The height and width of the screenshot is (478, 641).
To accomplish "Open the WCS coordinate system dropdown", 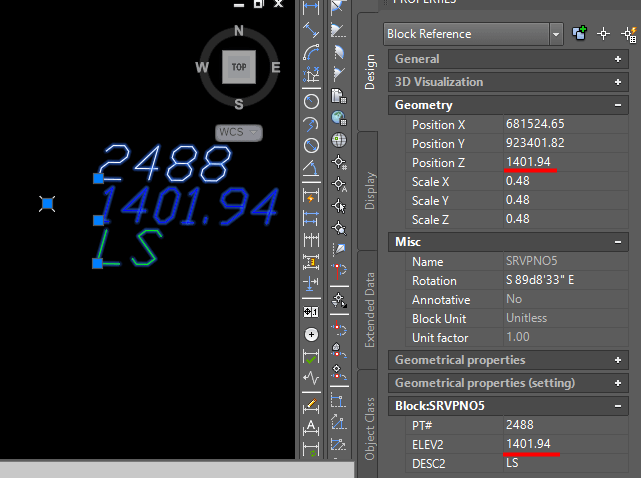I will click(239, 132).
